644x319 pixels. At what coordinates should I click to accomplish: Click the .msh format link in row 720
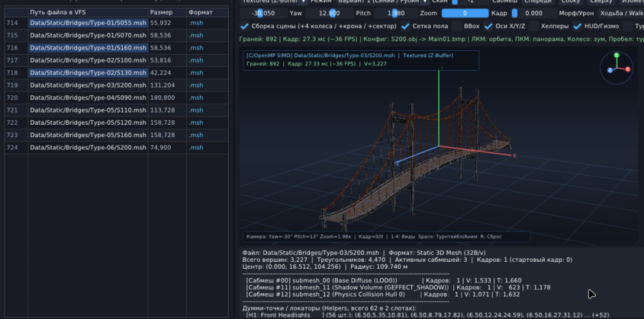tap(196, 98)
